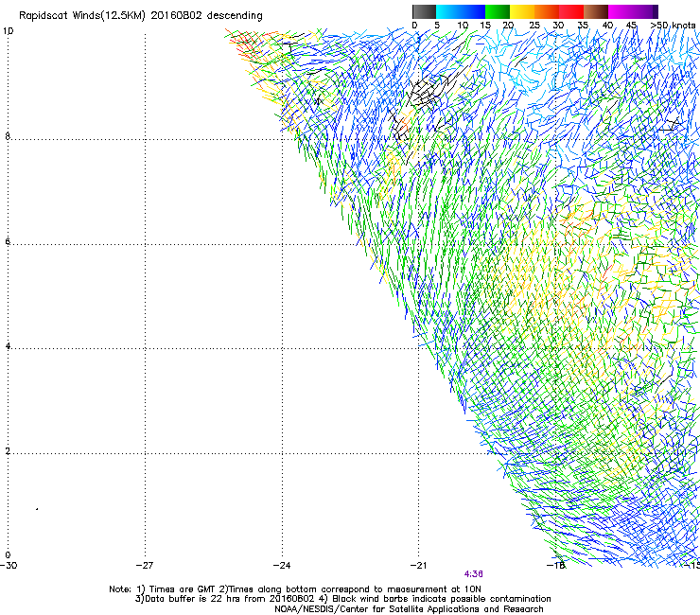Click the latitude axis label '8'
Screen dimensions: 700x615
tap(8, 136)
